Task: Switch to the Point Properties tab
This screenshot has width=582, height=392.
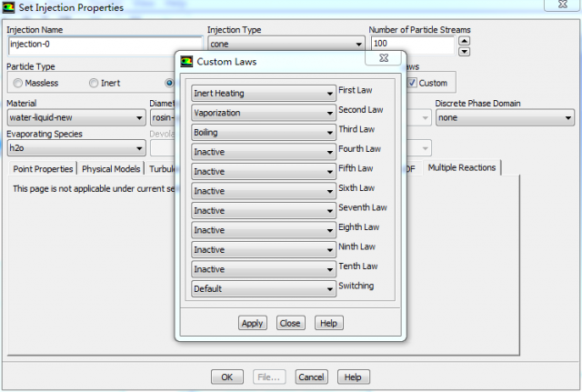Action: 43,169
